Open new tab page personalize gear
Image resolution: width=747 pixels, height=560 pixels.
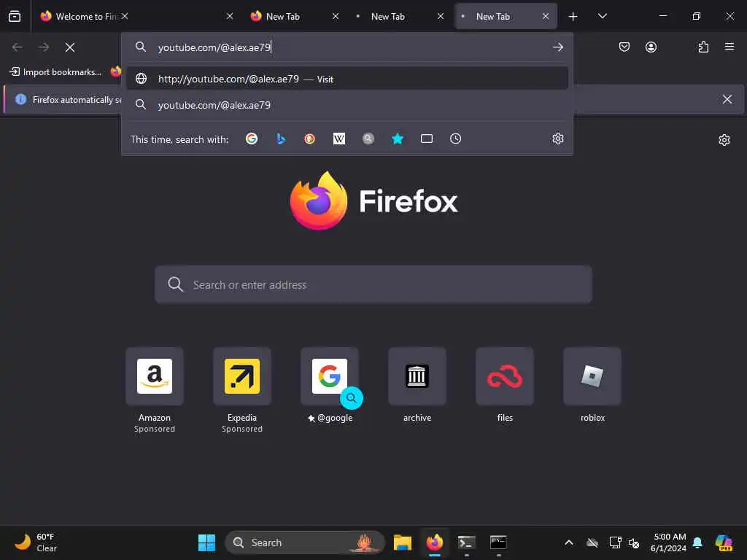point(724,140)
